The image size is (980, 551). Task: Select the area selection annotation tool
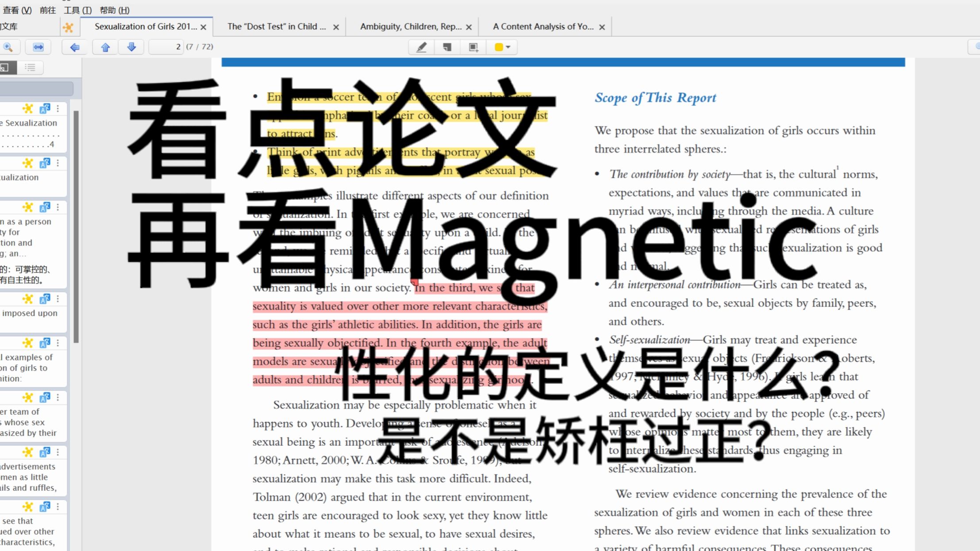coord(473,47)
